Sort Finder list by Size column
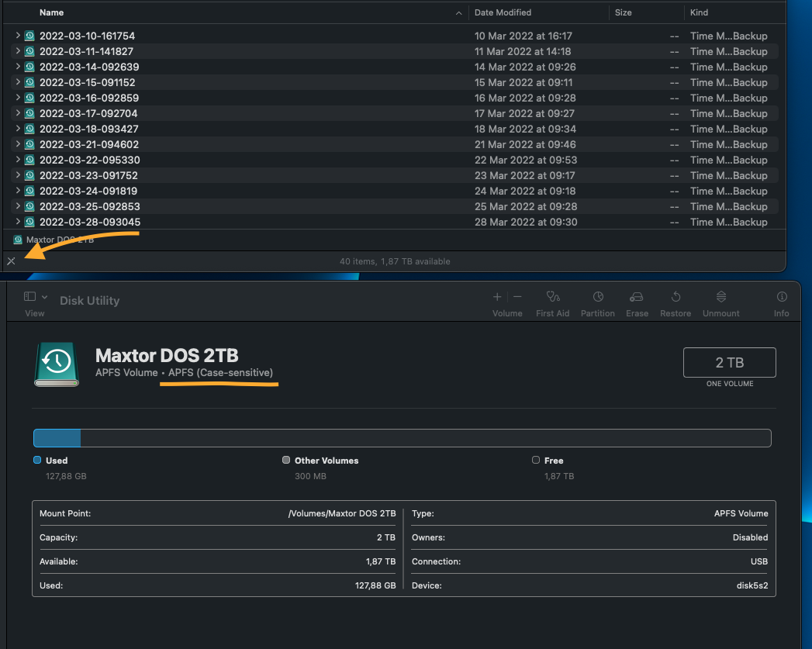This screenshot has width=812, height=649. pyautogui.click(x=623, y=12)
